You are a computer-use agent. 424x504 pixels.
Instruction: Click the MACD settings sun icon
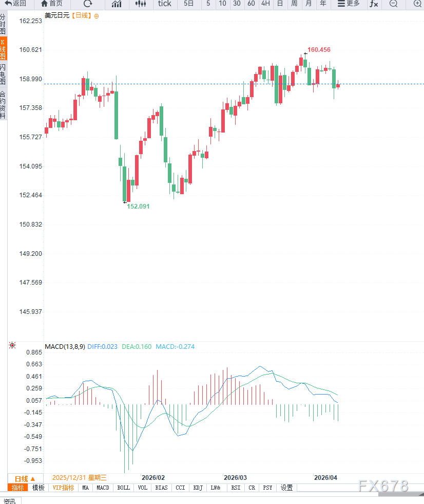(12, 346)
